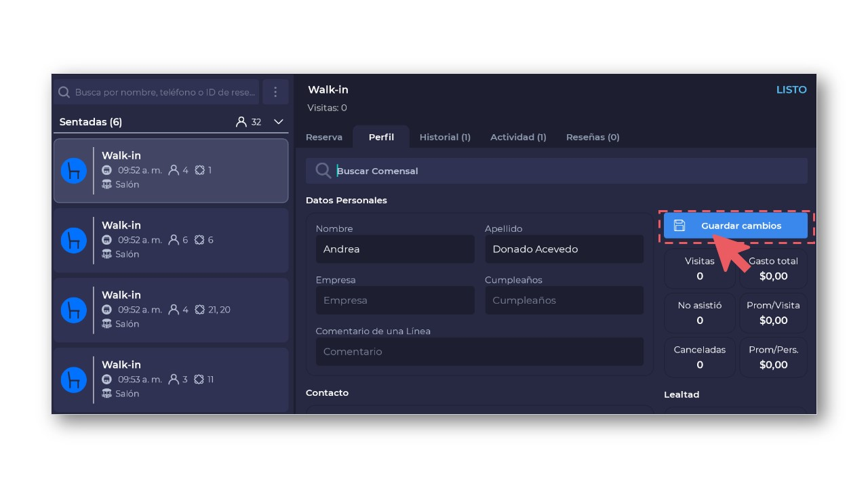Open the Historial (1) tab
This screenshot has height=488, width=868.
point(445,137)
